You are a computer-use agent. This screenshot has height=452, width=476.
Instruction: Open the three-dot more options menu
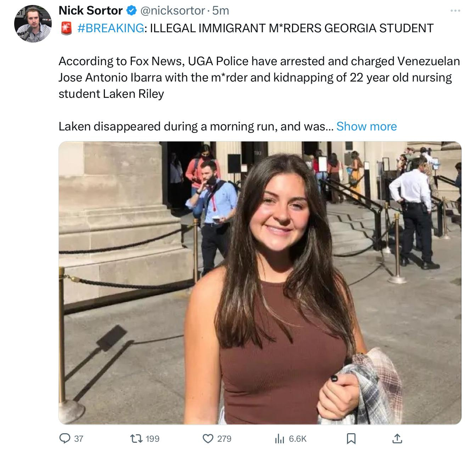pos(455,11)
